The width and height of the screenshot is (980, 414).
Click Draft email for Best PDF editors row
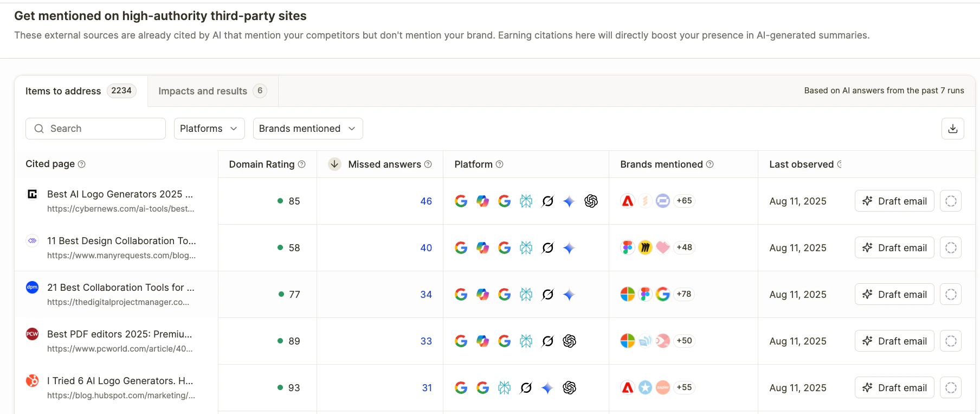[x=894, y=341]
